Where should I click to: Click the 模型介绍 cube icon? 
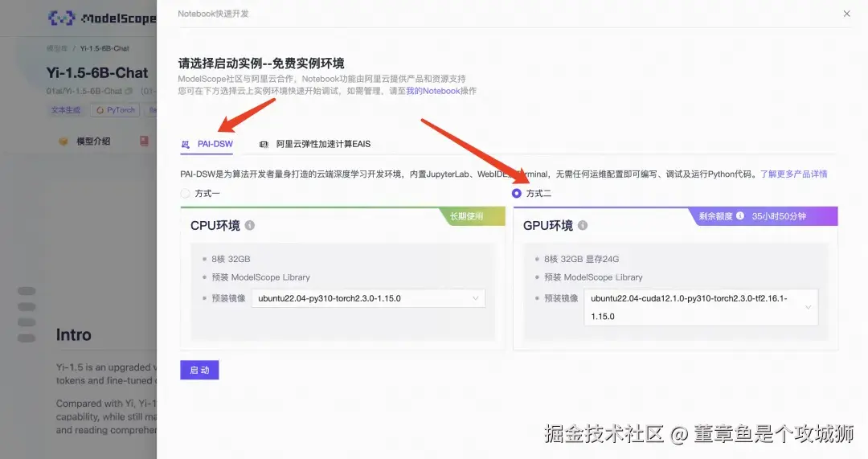click(63, 141)
